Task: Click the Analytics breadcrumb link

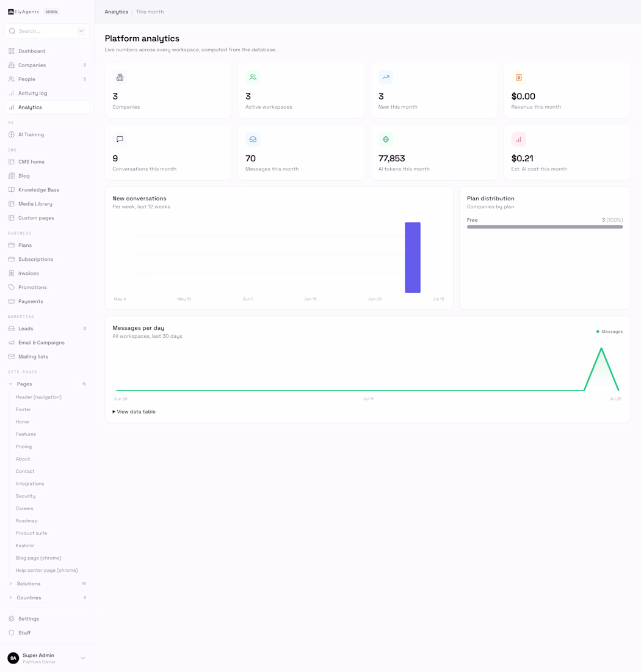Action: click(x=117, y=12)
